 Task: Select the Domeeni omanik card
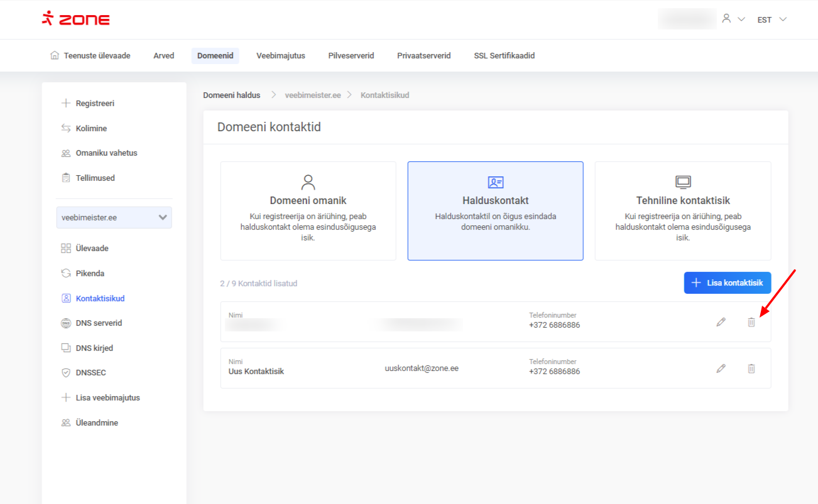point(308,211)
